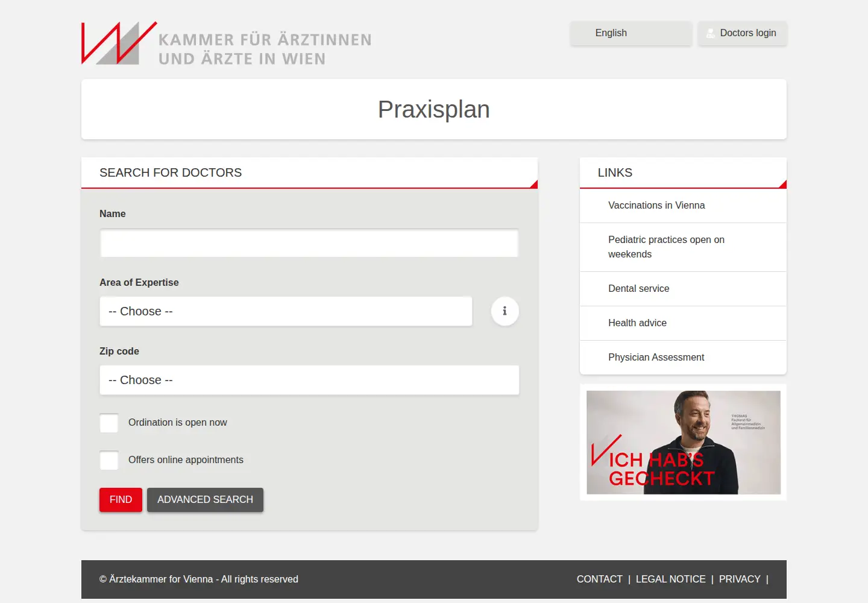Image resolution: width=868 pixels, height=603 pixels.
Task: Open the LEGAL NOTICE footer link
Action: tap(670, 579)
